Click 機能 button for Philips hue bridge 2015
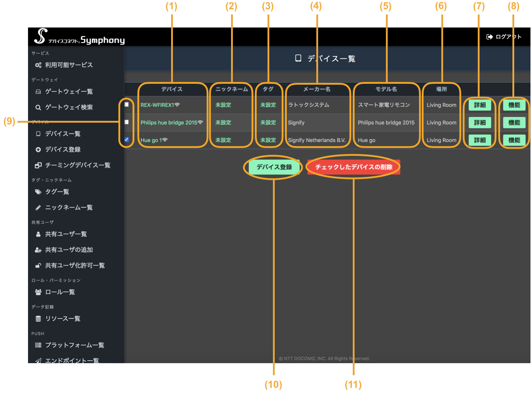 tap(514, 122)
